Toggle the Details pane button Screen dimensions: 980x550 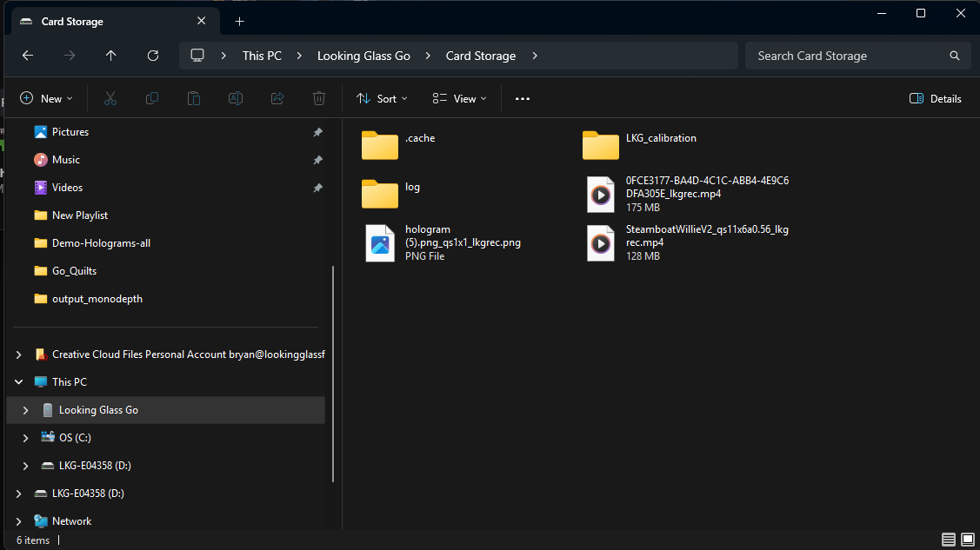point(936,98)
